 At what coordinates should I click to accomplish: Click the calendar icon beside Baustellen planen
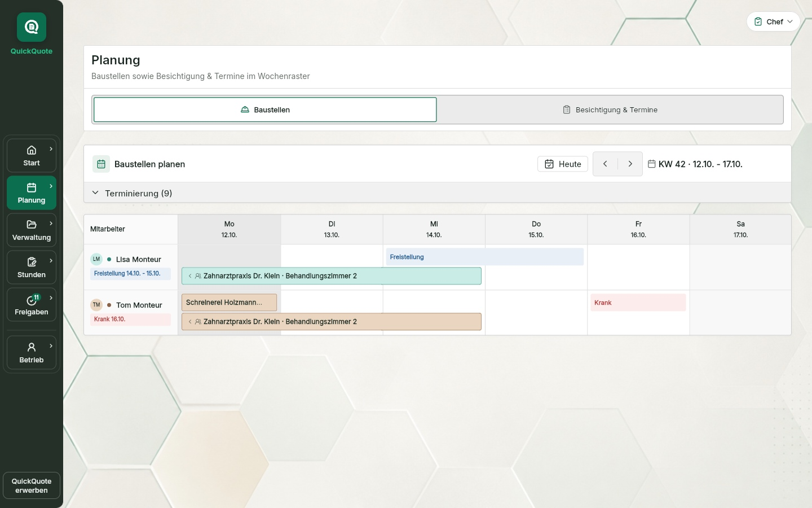(x=101, y=164)
